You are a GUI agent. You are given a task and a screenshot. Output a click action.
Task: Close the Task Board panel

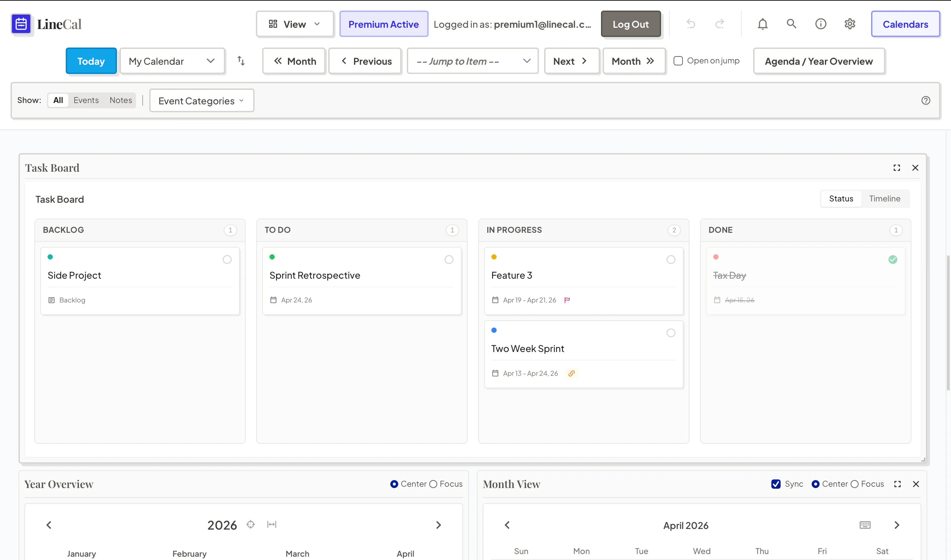point(916,168)
